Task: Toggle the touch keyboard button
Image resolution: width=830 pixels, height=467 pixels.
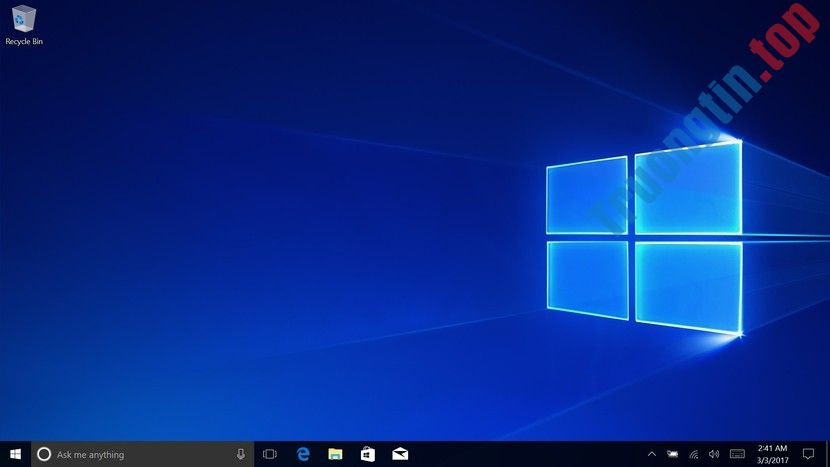Action: point(737,454)
